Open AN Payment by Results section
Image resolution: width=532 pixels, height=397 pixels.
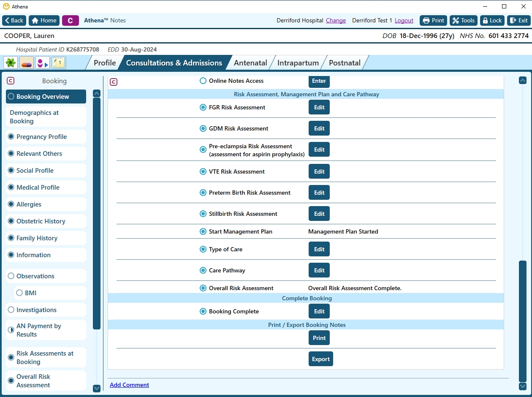pos(46,330)
